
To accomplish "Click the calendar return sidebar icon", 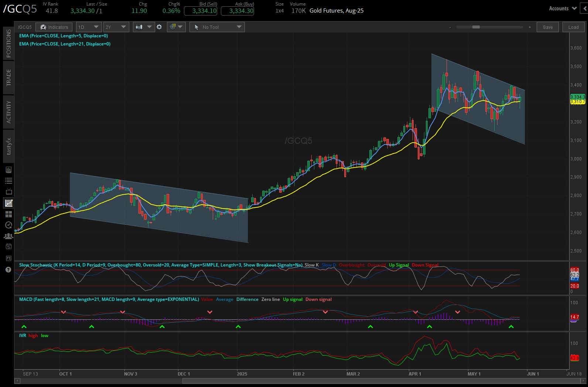I will click(8, 247).
